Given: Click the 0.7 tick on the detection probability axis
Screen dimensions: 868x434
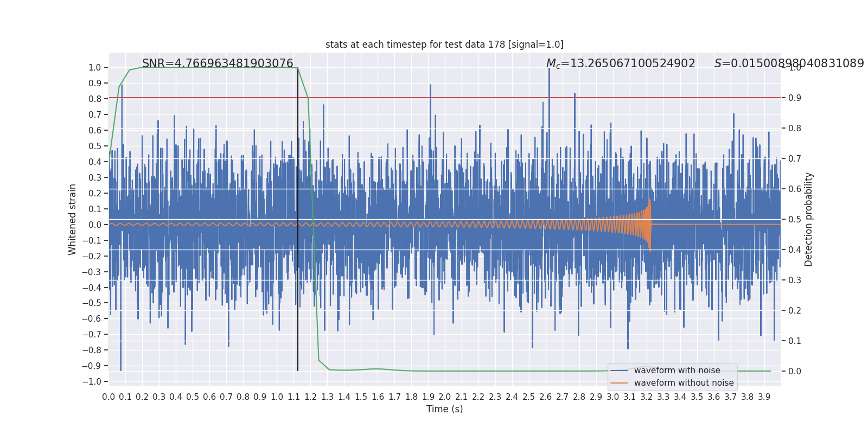Looking at the screenshot, I should (x=795, y=159).
